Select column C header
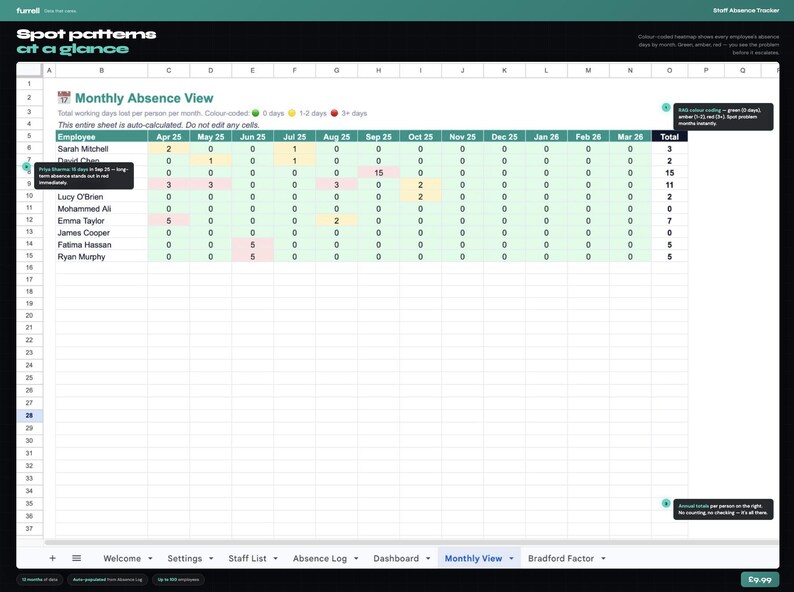This screenshot has height=592, width=794. pyautogui.click(x=169, y=70)
